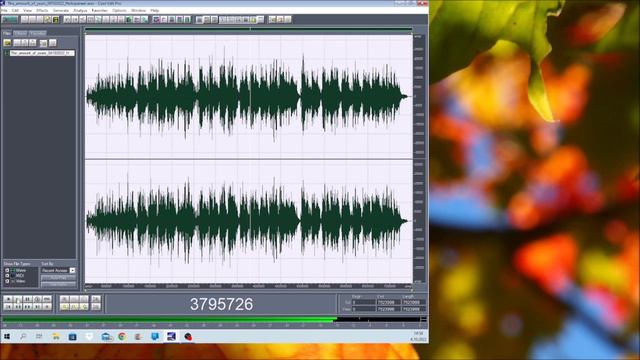Viewport: 640px width, 360px height.
Task: Open the Effects menu
Action: pyautogui.click(x=42, y=10)
